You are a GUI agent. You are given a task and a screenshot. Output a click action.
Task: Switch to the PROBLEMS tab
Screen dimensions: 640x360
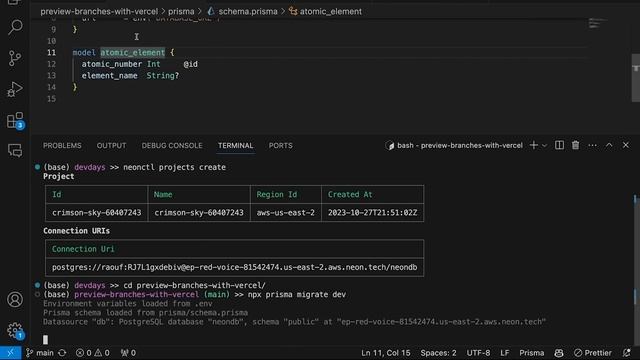click(62, 146)
